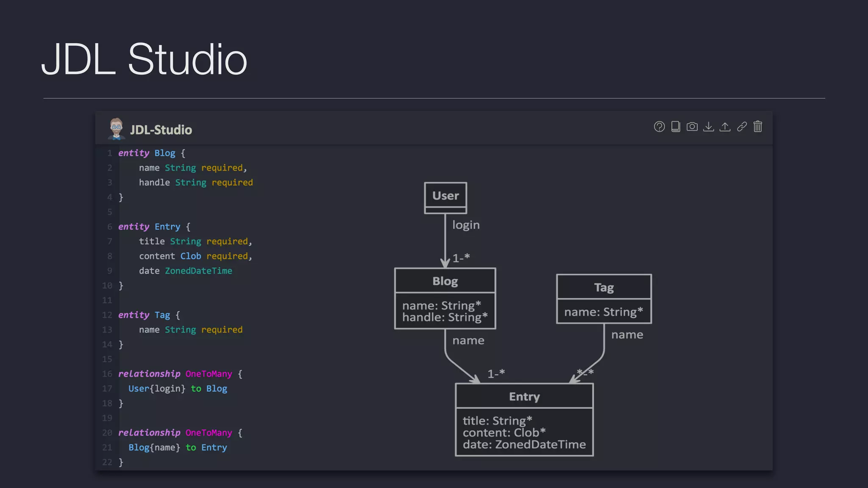Select the Tag entity box in diagram
This screenshot has width=868, height=488.
(x=604, y=288)
